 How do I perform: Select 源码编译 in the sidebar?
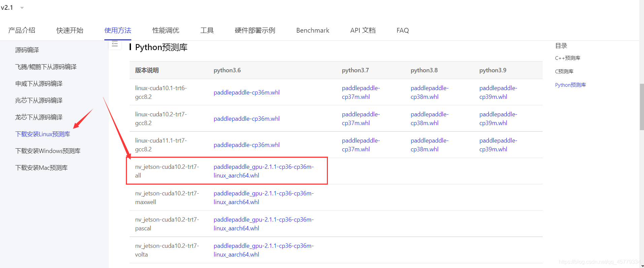tap(27, 50)
